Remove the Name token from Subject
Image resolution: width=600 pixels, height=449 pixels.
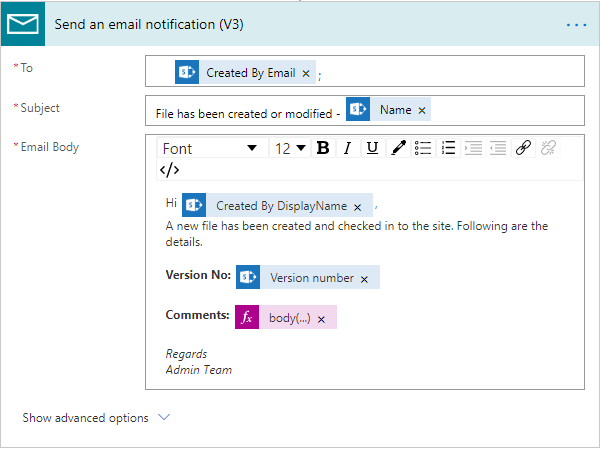click(422, 110)
